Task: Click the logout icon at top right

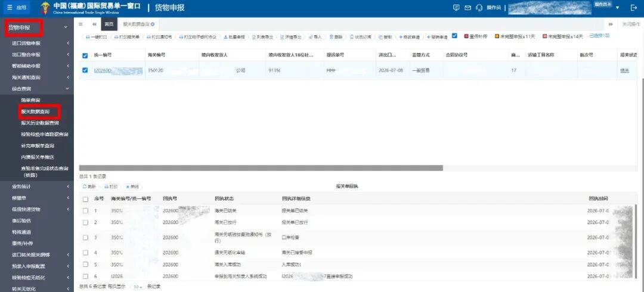Action: pos(633,7)
